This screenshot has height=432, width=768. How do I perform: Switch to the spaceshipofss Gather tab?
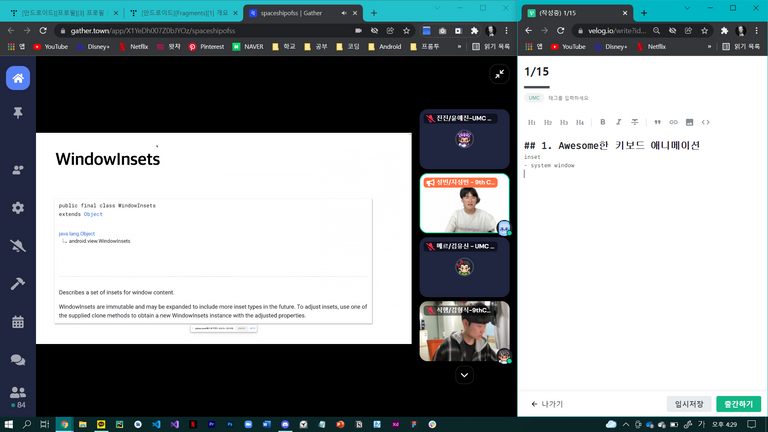tap(303, 13)
